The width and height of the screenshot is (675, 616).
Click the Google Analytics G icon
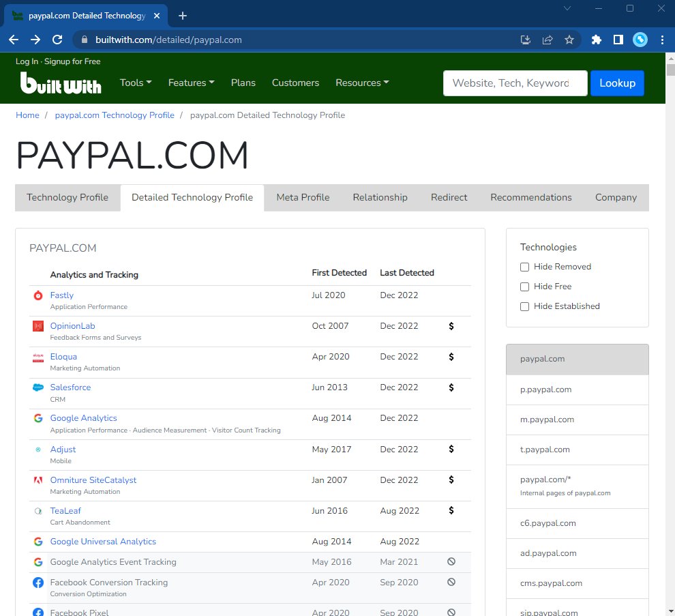pyautogui.click(x=38, y=418)
